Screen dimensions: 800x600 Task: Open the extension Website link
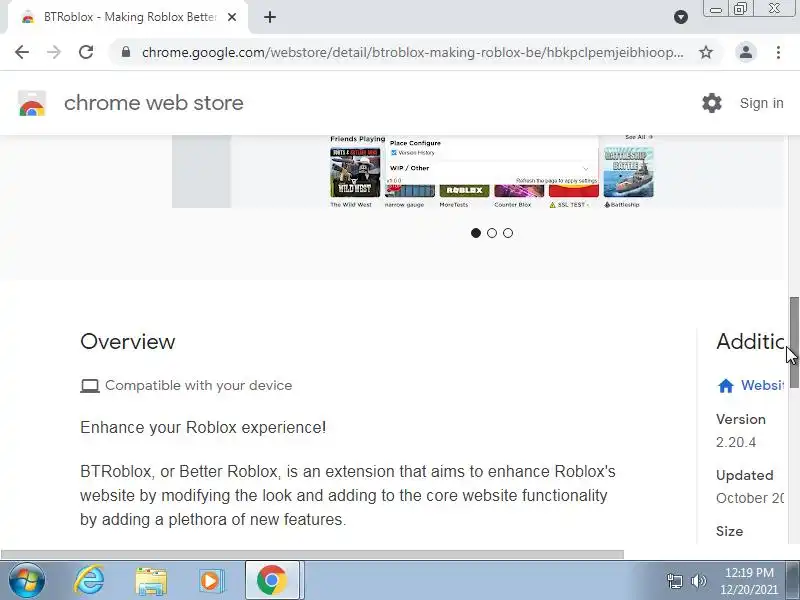pos(762,385)
